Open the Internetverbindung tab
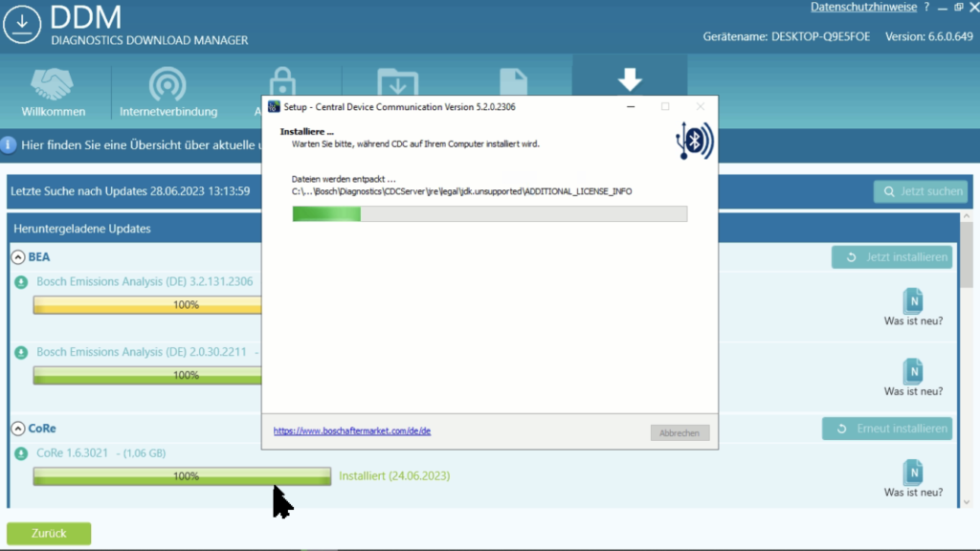Screen dimensions: 980x551 click(168, 93)
